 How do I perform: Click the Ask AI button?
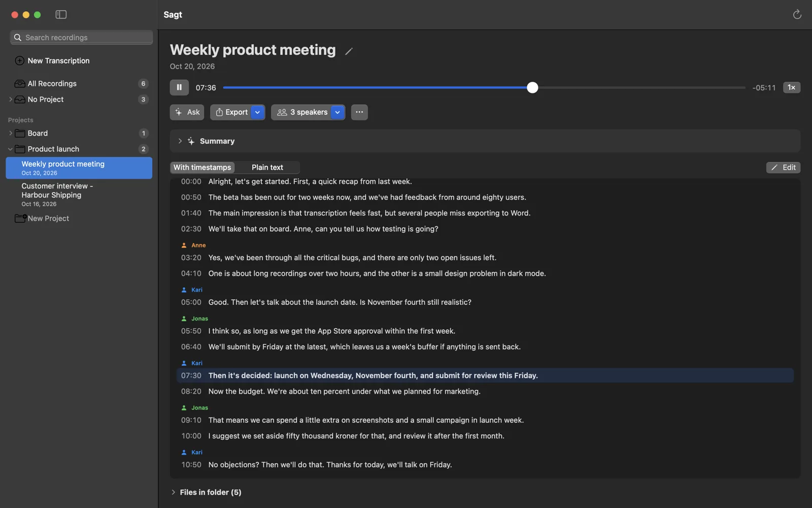187,112
